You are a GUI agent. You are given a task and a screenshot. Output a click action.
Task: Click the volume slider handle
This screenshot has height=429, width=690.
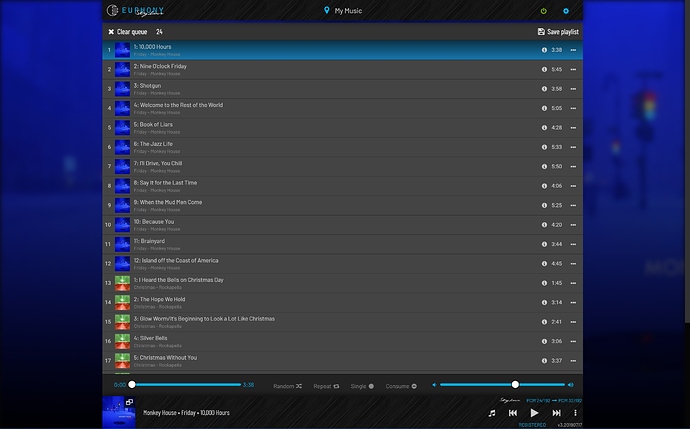(515, 385)
